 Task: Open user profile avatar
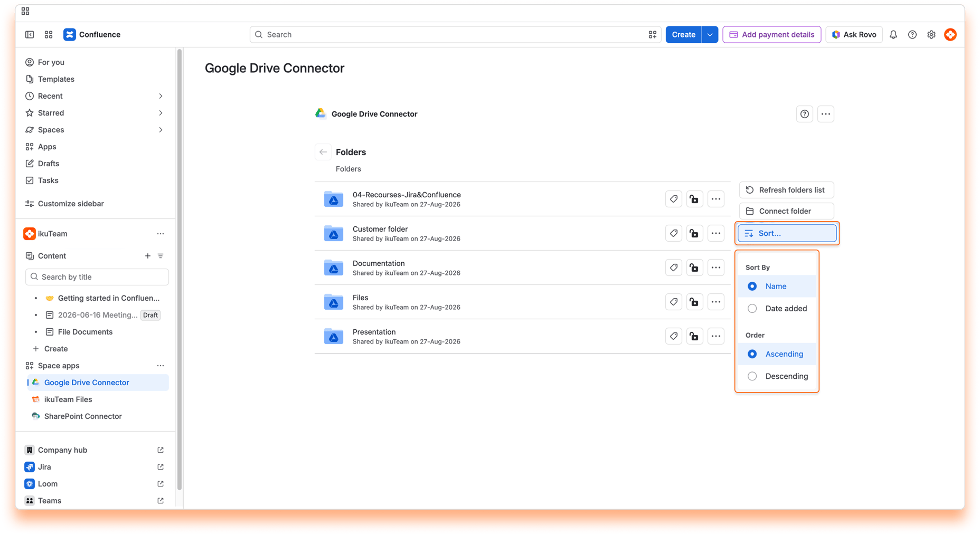coord(950,34)
